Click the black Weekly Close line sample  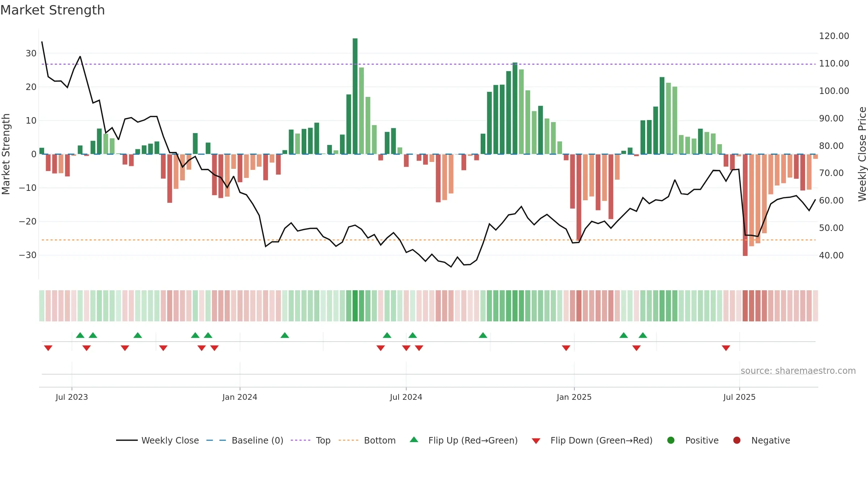127,440
